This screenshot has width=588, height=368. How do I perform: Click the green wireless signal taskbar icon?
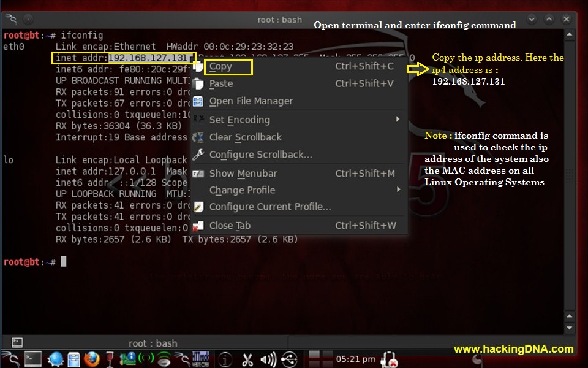coord(146,358)
